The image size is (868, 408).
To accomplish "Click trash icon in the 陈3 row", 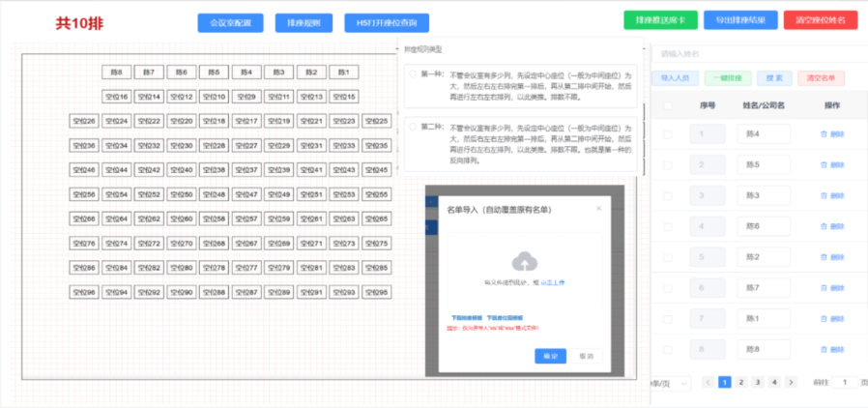I will (823, 196).
